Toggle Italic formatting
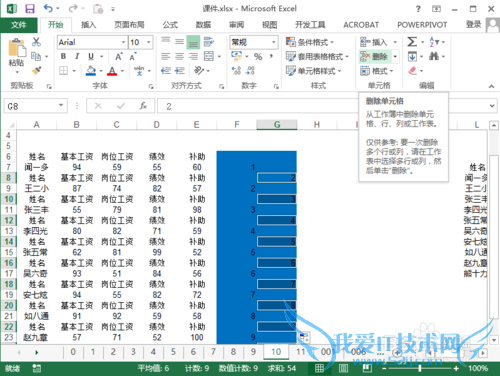 click(x=77, y=56)
